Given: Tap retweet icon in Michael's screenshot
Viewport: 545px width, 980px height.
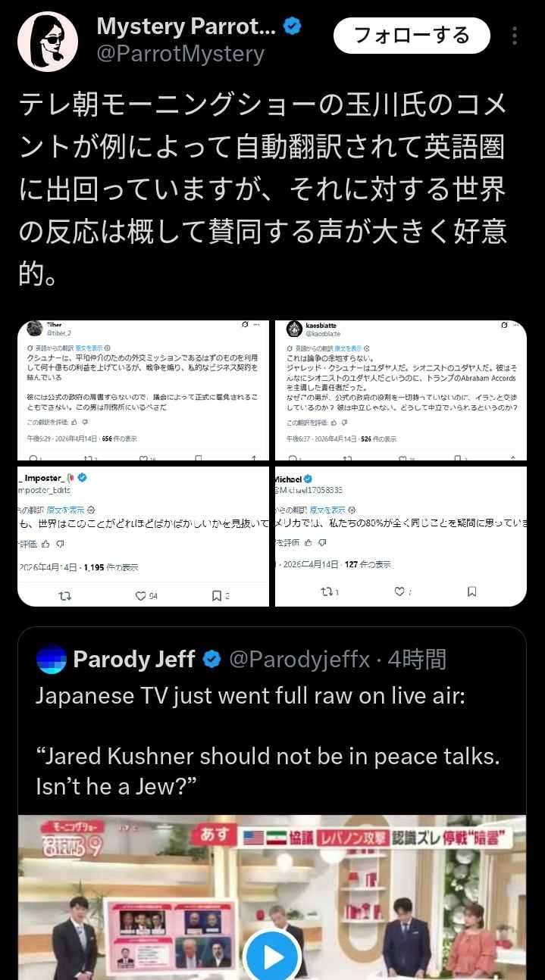Looking at the screenshot, I should pyautogui.click(x=330, y=591).
